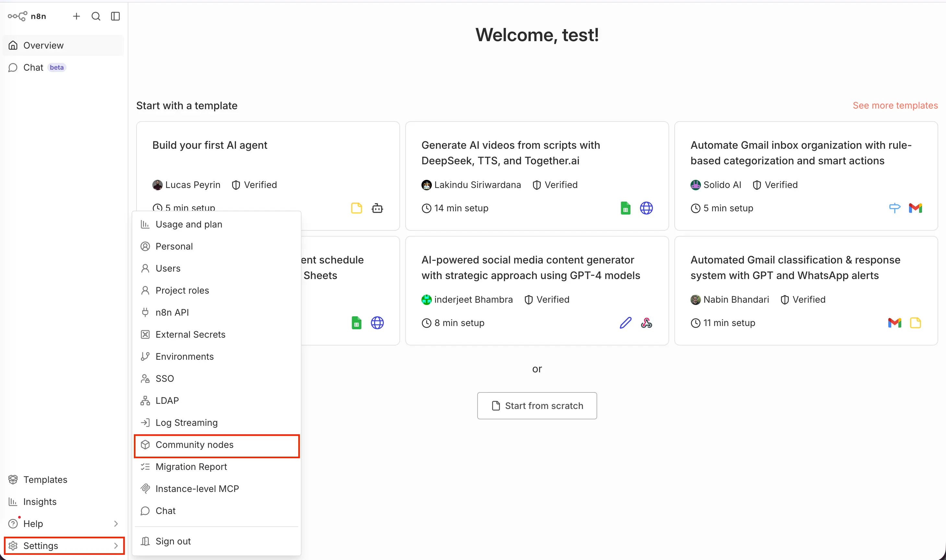The width and height of the screenshot is (946, 560).
Task: Click the signpost switch icon on Gmail organization card
Action: click(x=895, y=208)
